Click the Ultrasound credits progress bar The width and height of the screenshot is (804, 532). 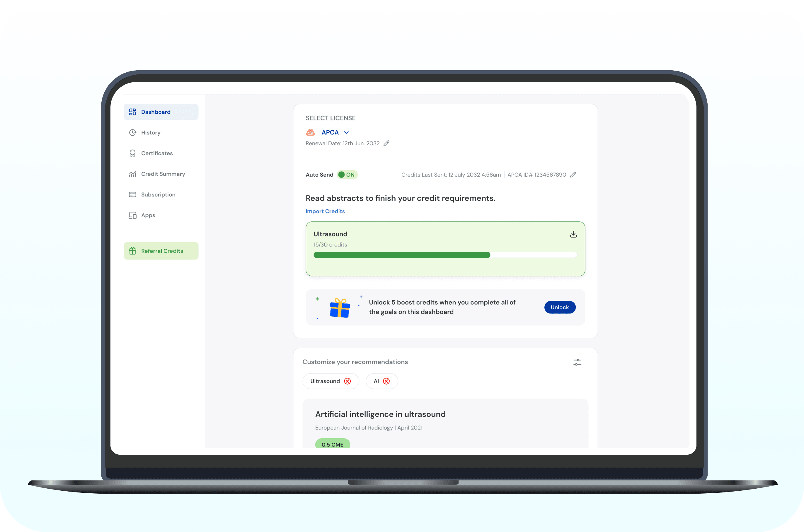(445, 255)
